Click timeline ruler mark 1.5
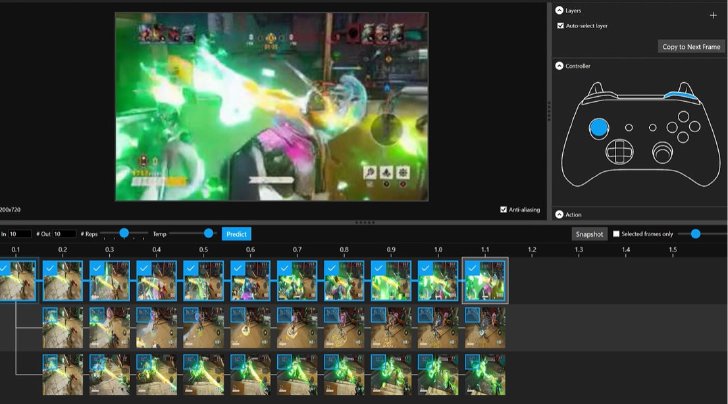 click(x=672, y=249)
